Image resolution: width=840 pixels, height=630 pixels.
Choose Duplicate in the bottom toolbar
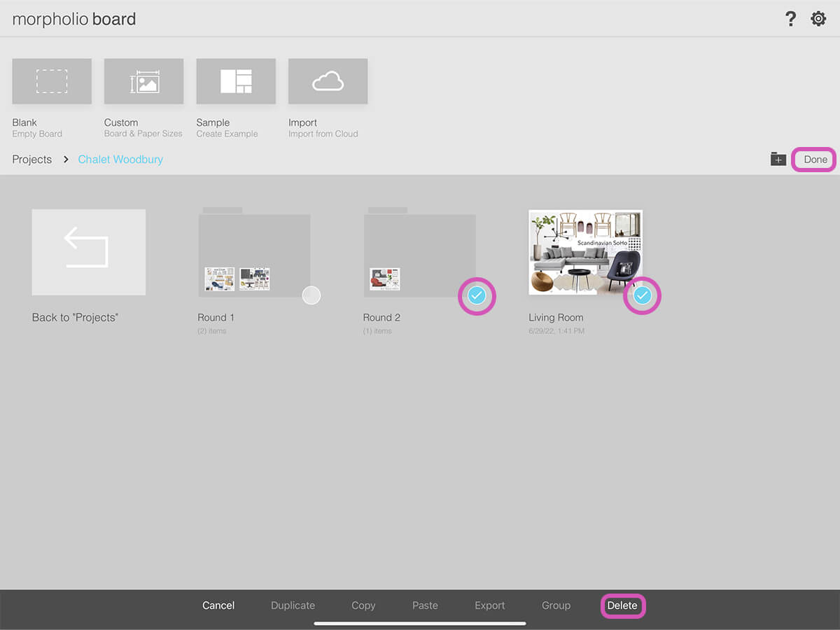293,605
